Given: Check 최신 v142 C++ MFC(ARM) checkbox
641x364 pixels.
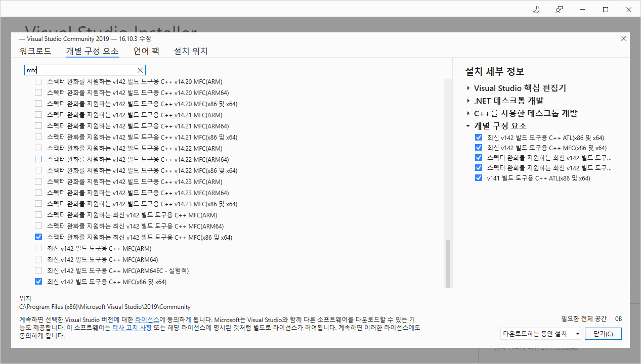Looking at the screenshot, I should (38, 248).
